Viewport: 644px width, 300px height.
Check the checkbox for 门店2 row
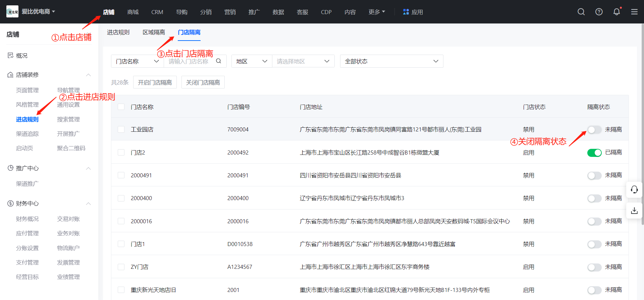(x=121, y=153)
